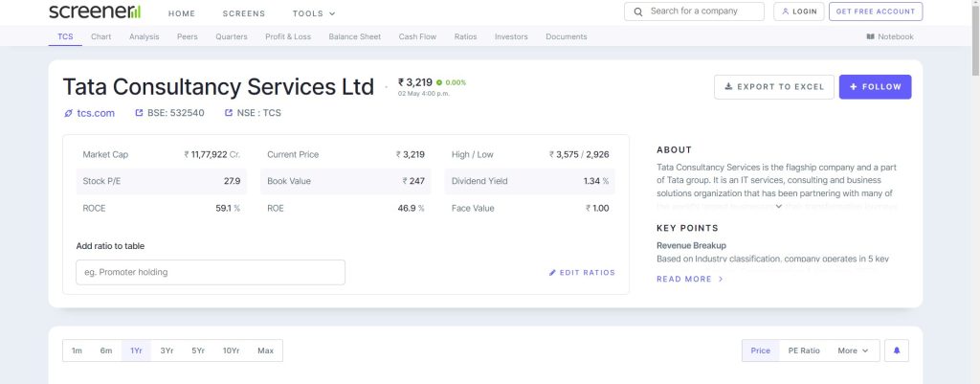Switch to the Chart tab
Image resolution: width=980 pixels, height=384 pixels.
pyautogui.click(x=100, y=37)
